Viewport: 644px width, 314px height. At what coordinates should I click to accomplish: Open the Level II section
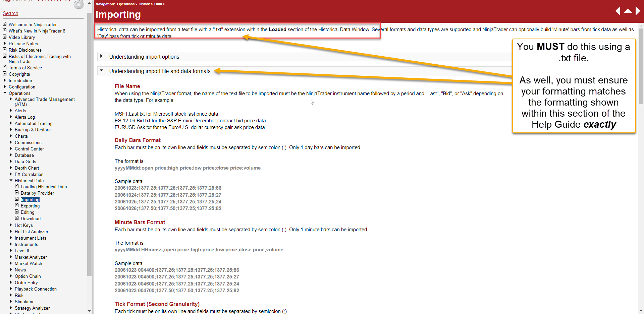[x=22, y=251]
